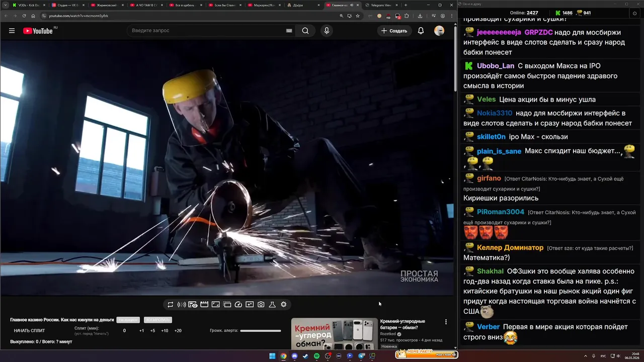644x362 pixels.
Task: Open the browser extensions puzzle icon
Action: point(407,16)
